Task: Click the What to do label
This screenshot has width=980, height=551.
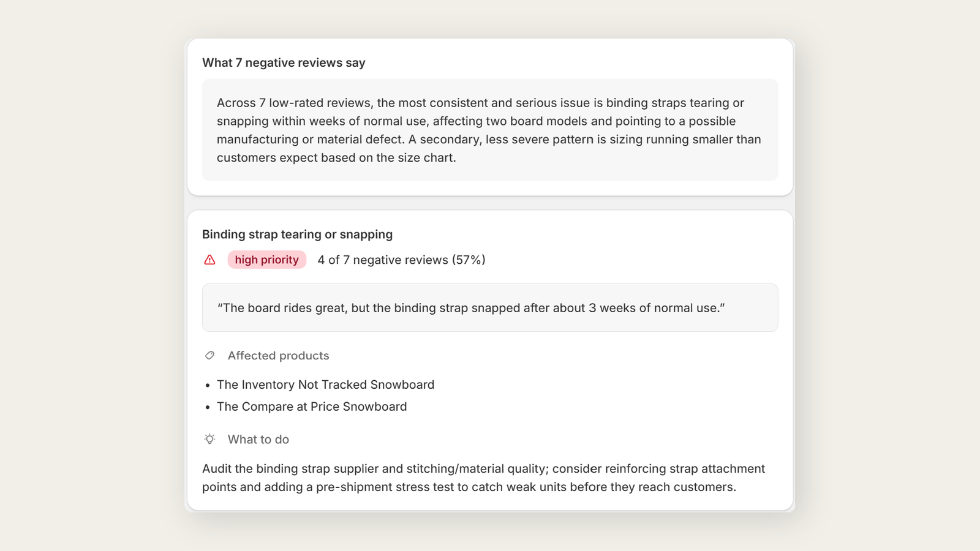Action: coord(258,440)
